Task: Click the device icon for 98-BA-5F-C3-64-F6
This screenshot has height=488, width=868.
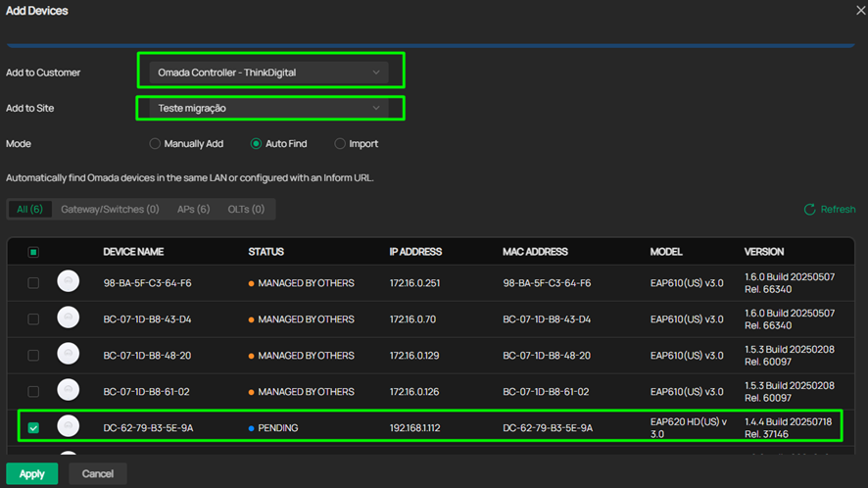Action: [x=68, y=283]
